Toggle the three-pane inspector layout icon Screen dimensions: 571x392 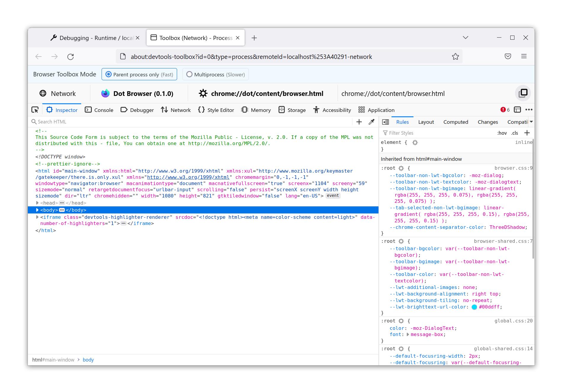point(386,122)
